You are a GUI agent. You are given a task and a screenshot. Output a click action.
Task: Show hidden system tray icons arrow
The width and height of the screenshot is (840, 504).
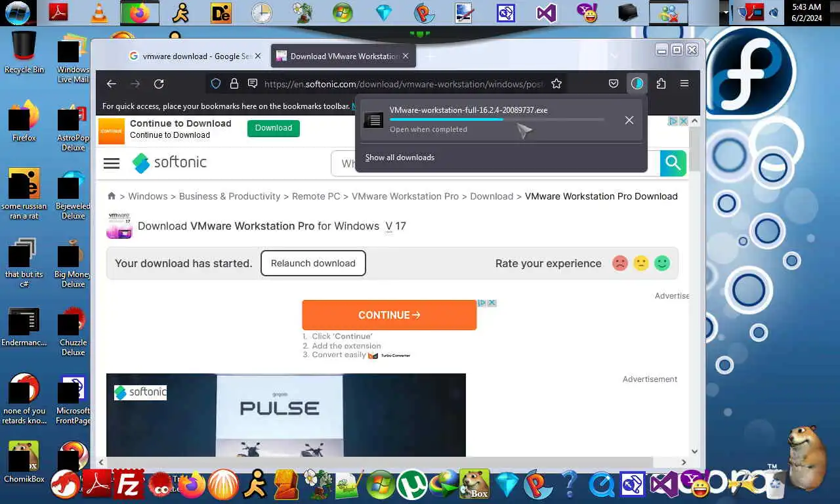pos(725,12)
